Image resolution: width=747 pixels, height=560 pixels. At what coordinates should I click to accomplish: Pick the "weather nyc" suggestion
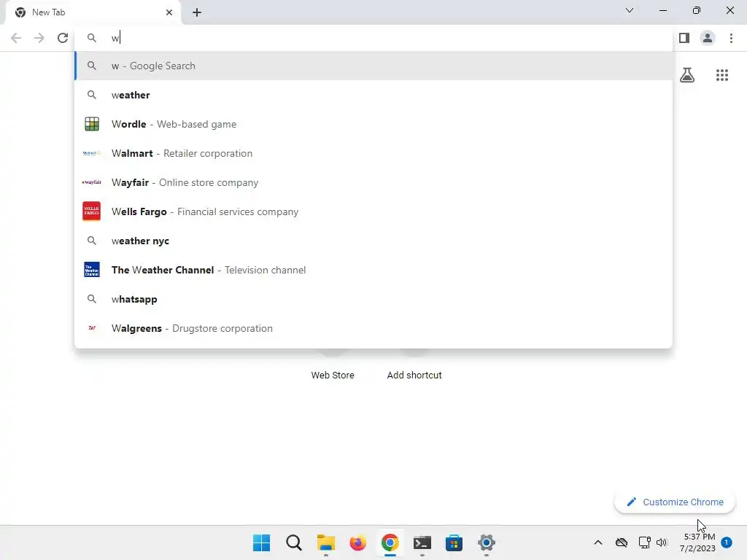click(x=373, y=241)
